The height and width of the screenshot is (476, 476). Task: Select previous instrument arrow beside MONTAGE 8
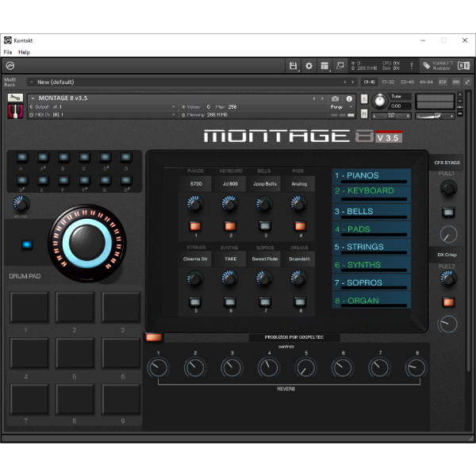(x=314, y=98)
